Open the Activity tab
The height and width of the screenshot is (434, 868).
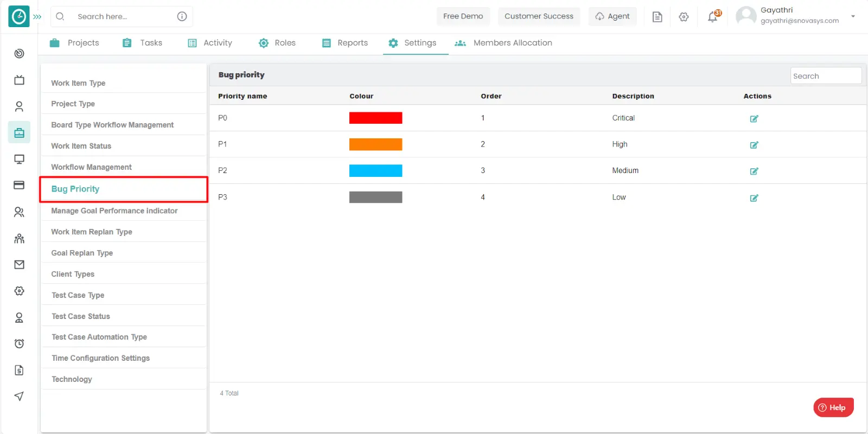click(210, 43)
